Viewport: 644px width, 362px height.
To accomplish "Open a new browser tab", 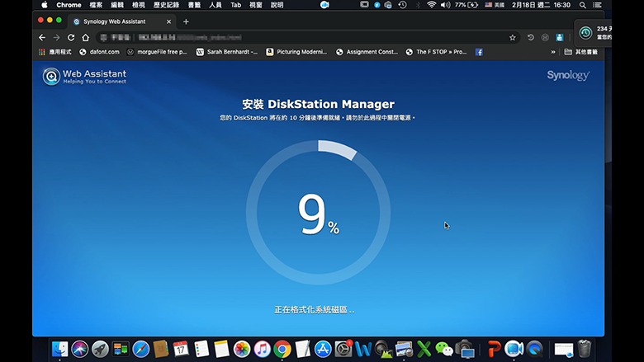I will click(x=186, y=21).
